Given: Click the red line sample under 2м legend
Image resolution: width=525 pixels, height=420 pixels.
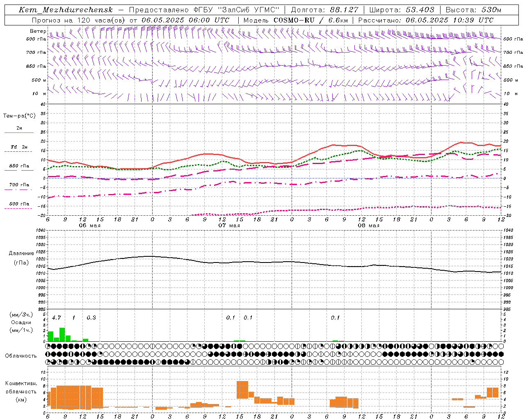Looking at the screenshot, I should pos(19,133).
